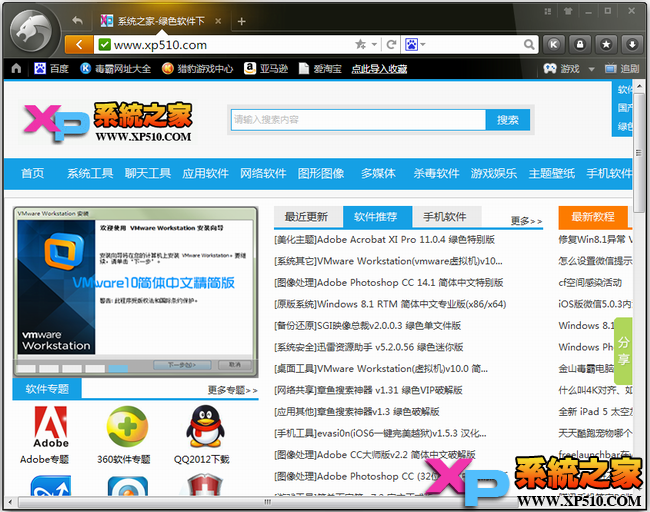Viewport: 650px width, 512px height.
Task: Open downloads with the arrow toolbar button
Action: click(x=632, y=44)
